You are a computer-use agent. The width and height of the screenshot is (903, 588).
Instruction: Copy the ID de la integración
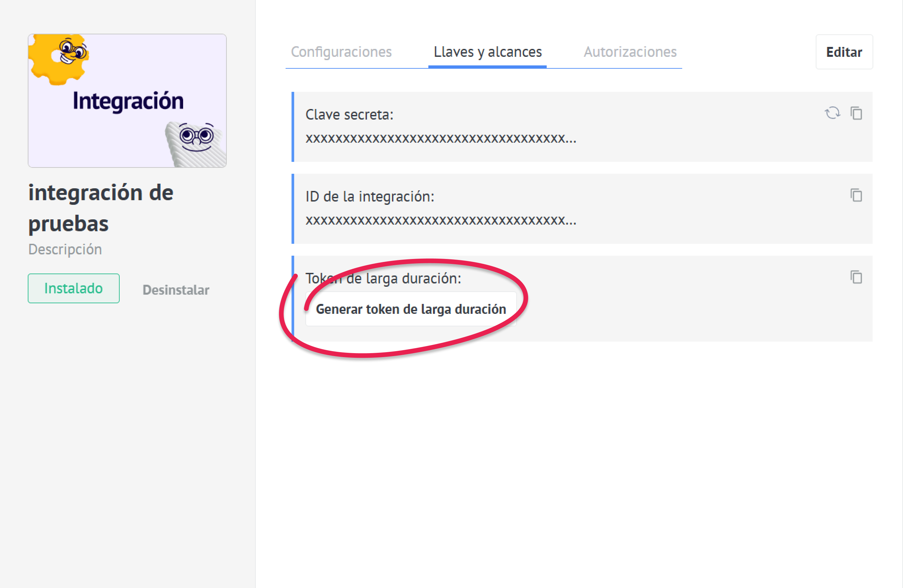[x=856, y=195]
